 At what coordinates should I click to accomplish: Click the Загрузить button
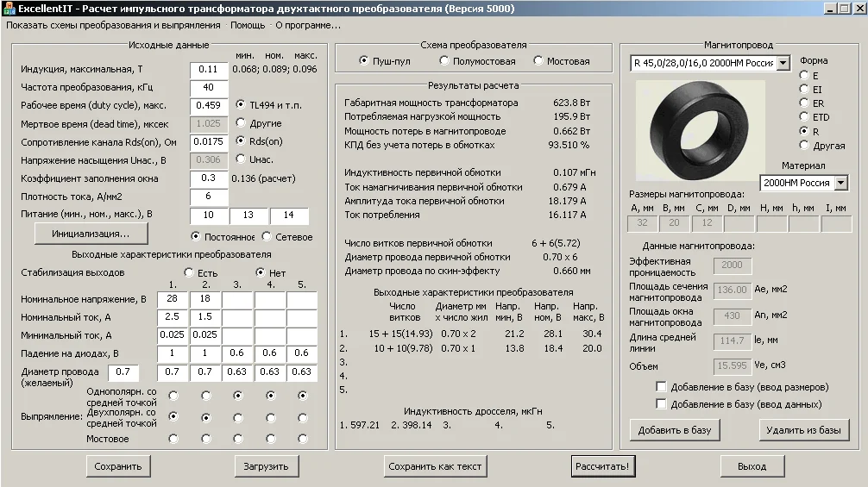pos(266,466)
